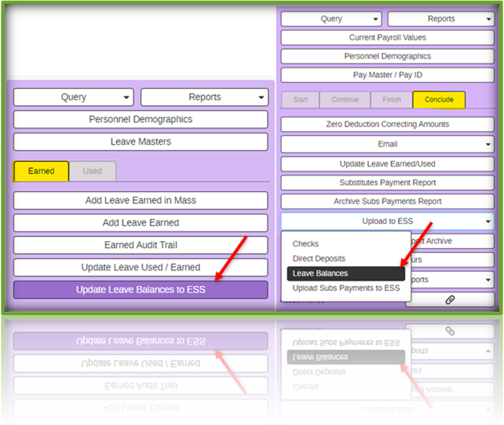Choose Upload Subs Payments to ESS
Screen dimensions: 504x425
pos(346,288)
